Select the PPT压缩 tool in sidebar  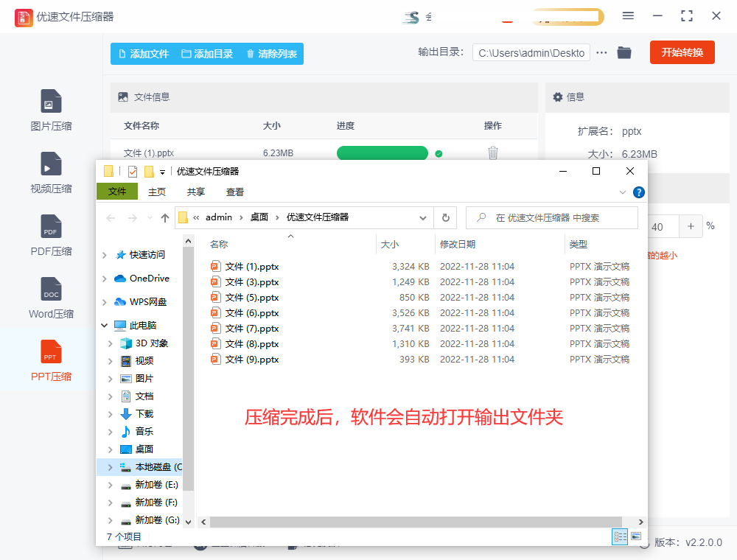click(51, 360)
